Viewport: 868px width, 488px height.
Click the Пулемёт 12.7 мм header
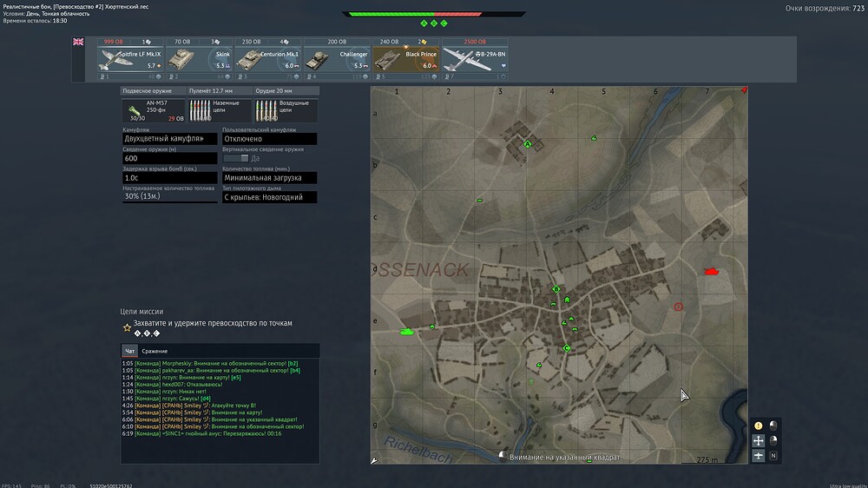pyautogui.click(x=220, y=90)
